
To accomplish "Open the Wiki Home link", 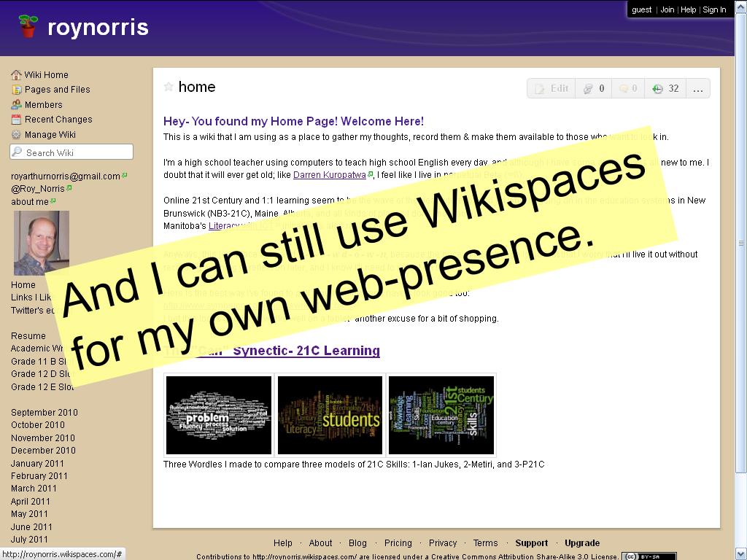I will [46, 75].
